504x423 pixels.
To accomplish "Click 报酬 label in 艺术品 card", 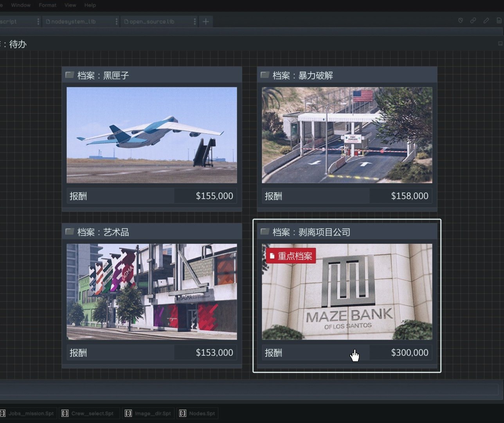I will pos(78,352).
